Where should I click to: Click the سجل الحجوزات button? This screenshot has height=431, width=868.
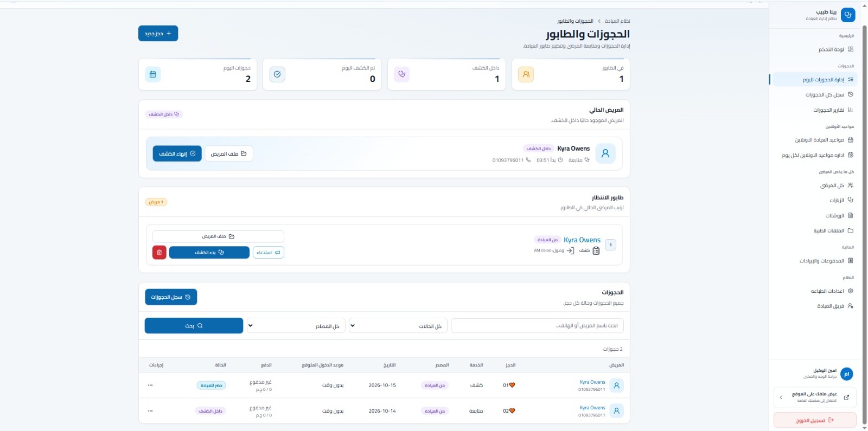171,297
